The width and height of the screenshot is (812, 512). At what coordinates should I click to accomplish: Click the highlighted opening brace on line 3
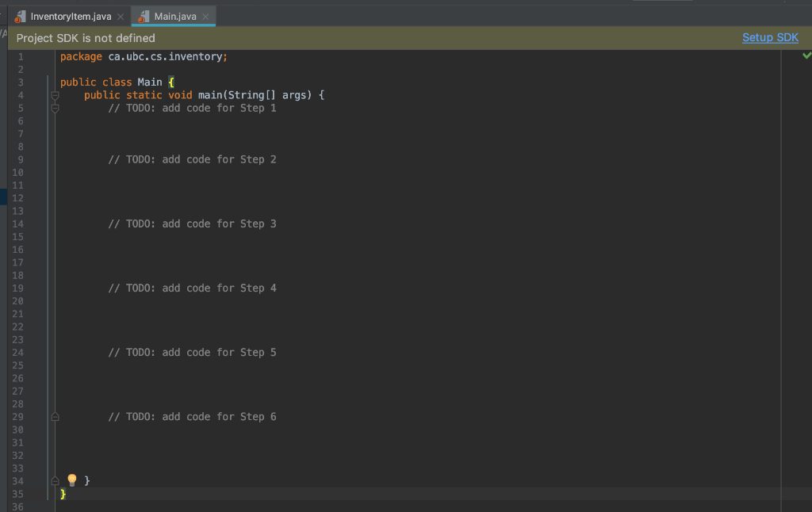coord(171,82)
